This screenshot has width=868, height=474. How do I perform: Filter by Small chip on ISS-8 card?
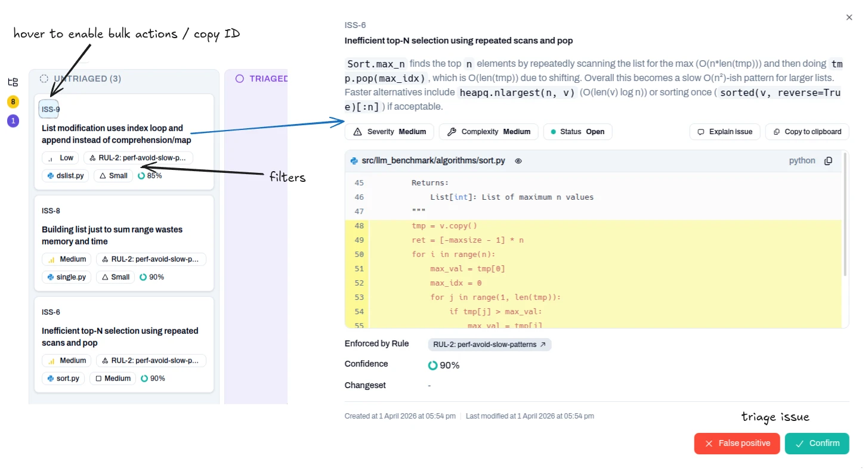(x=115, y=277)
